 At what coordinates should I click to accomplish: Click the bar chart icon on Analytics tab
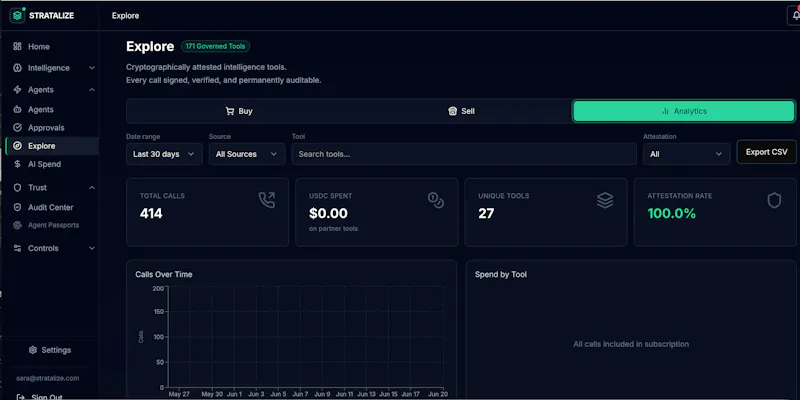665,111
